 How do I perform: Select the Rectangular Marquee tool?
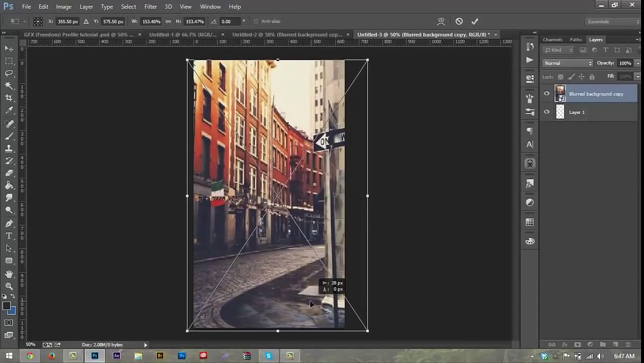coord(9,61)
